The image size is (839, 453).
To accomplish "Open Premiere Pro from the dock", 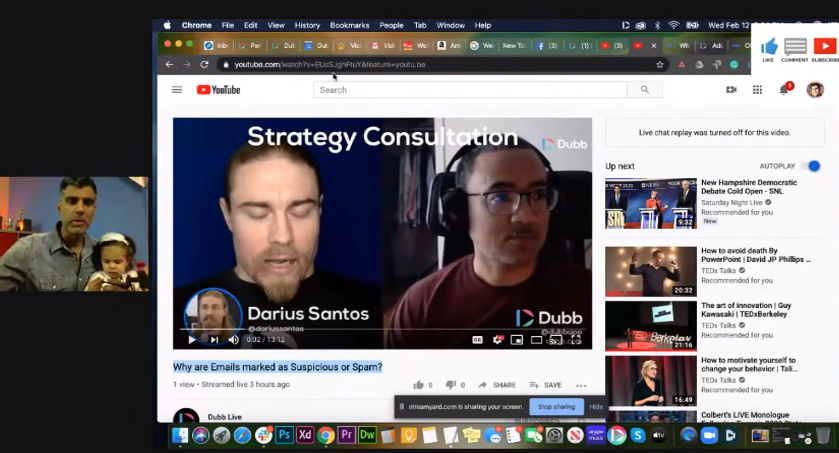I will (346, 435).
